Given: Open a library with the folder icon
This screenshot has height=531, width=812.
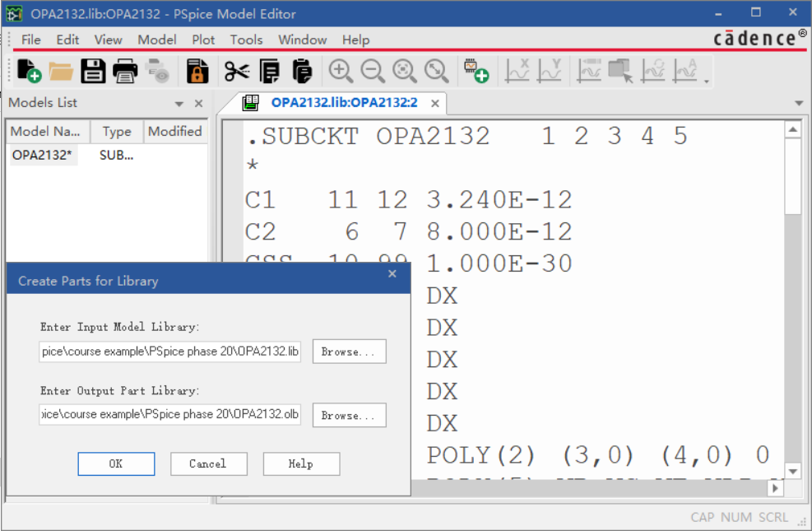Looking at the screenshot, I should [61, 71].
